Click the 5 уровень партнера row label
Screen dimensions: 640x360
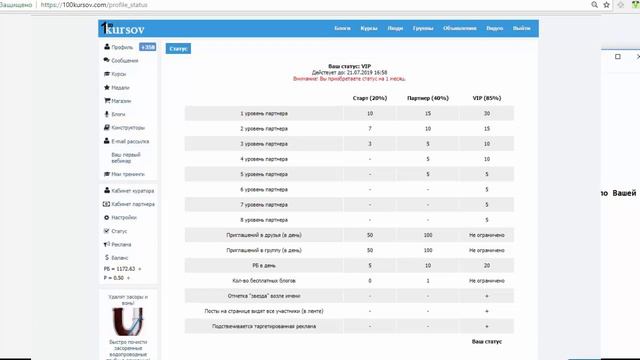point(264,174)
